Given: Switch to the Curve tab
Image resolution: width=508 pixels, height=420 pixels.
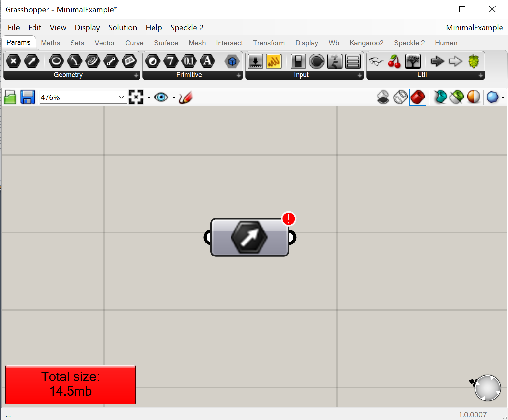Looking at the screenshot, I should tap(134, 43).
